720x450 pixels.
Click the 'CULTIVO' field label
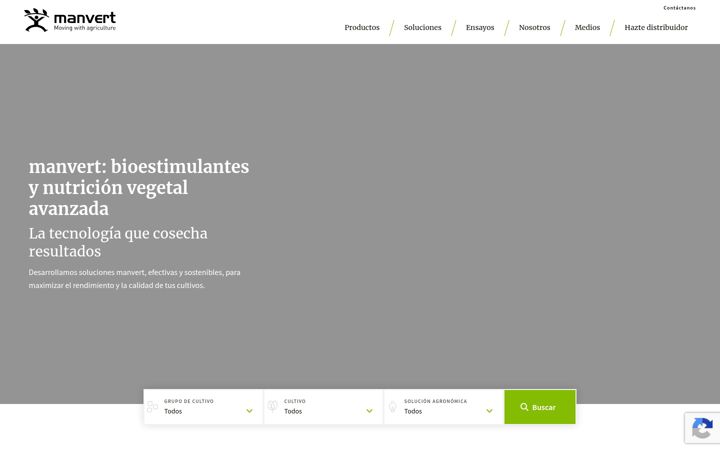click(x=294, y=401)
